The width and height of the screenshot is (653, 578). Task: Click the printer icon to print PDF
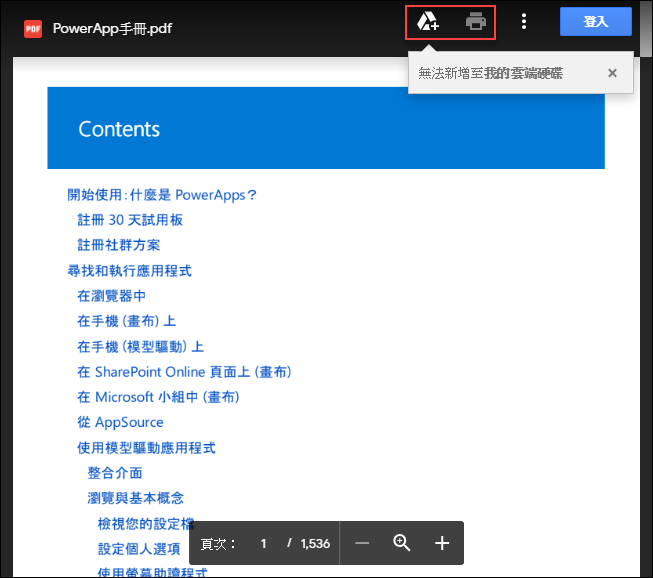476,21
